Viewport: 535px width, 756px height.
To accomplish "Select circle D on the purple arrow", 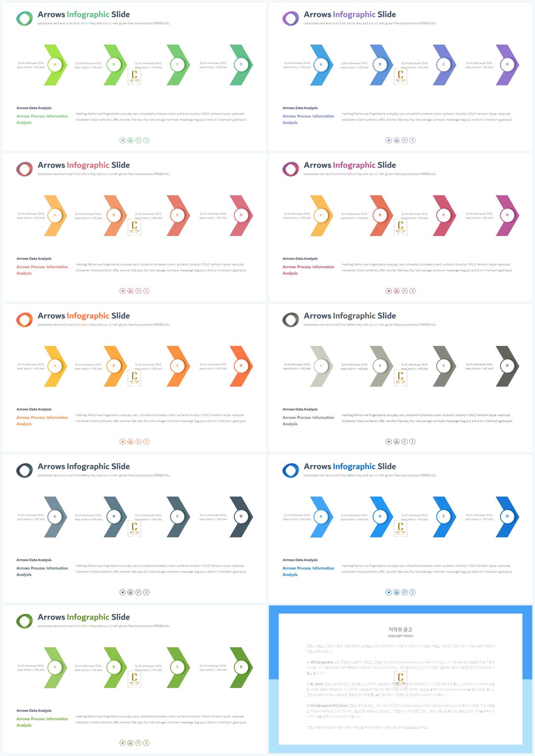I will (507, 65).
